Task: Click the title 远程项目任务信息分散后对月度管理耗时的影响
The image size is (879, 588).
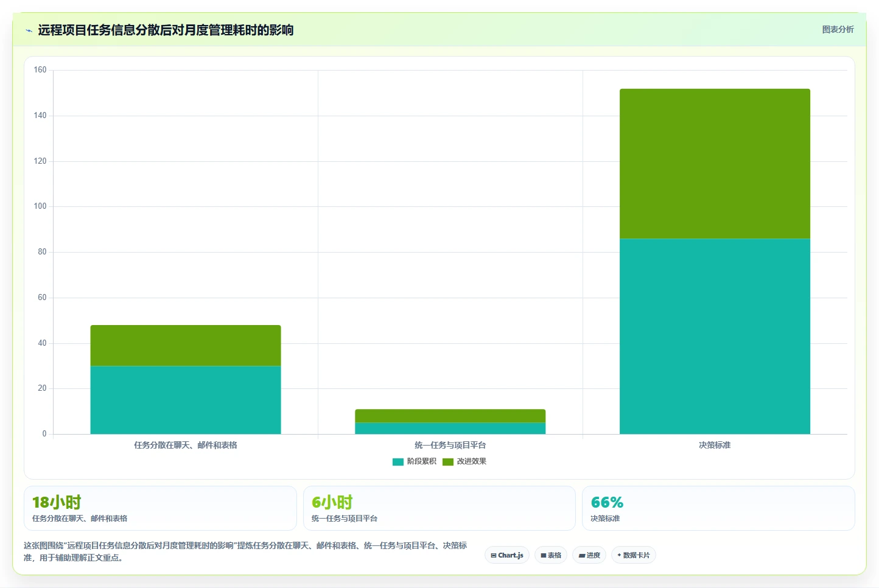Action: tap(166, 30)
